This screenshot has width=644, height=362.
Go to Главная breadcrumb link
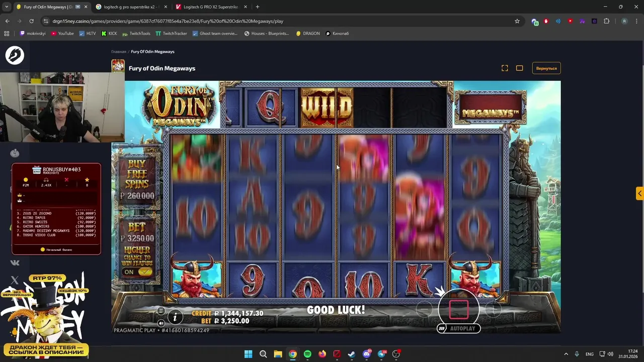point(119,52)
